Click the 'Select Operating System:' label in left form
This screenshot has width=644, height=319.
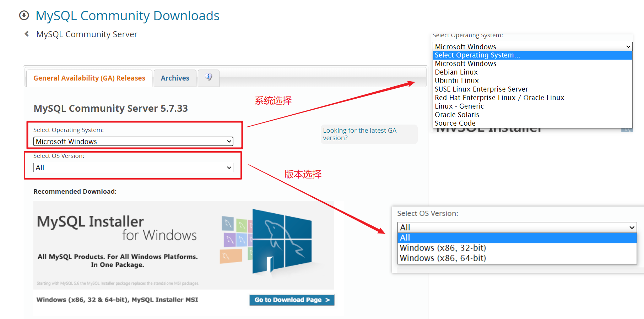[x=69, y=130]
